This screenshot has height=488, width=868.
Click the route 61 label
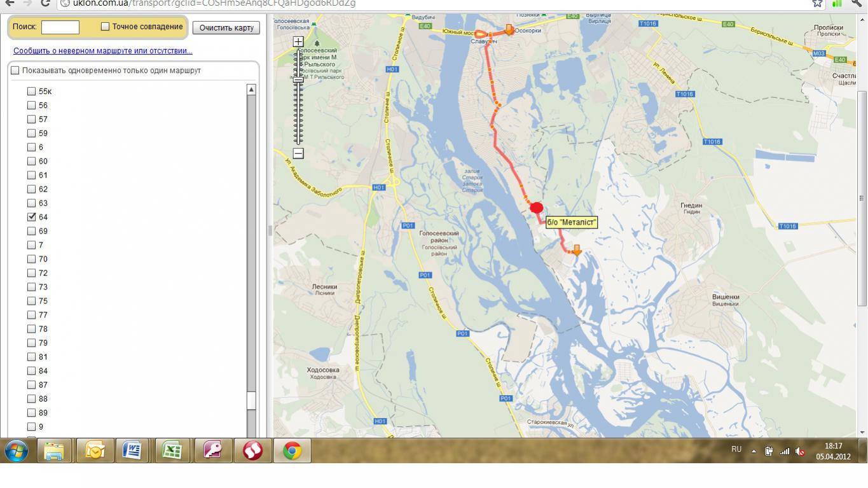(x=43, y=175)
